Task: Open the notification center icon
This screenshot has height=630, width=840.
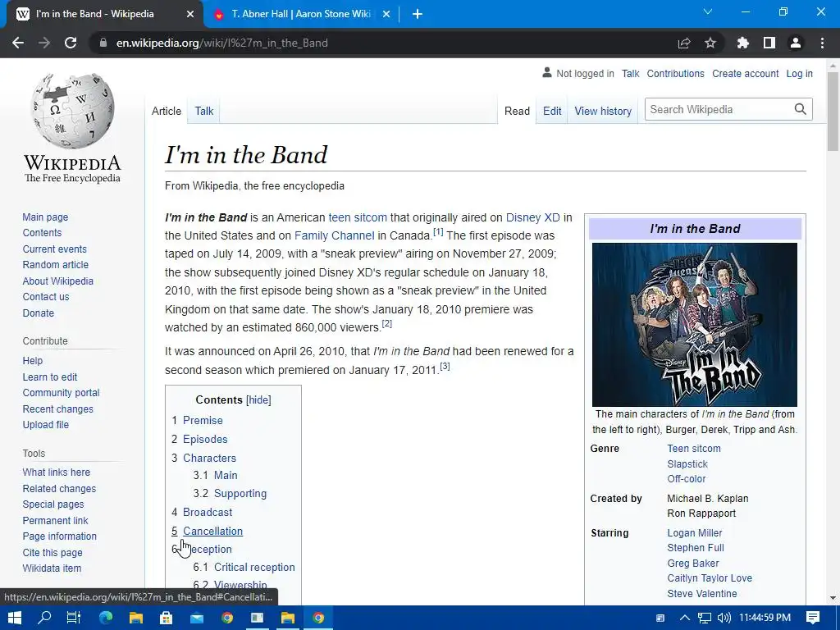Action: point(813,618)
